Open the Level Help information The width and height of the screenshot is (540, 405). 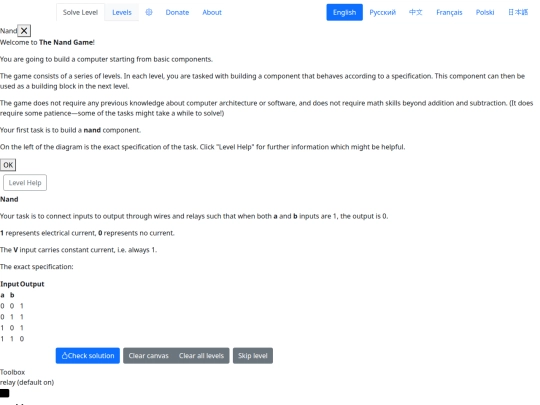(25, 183)
